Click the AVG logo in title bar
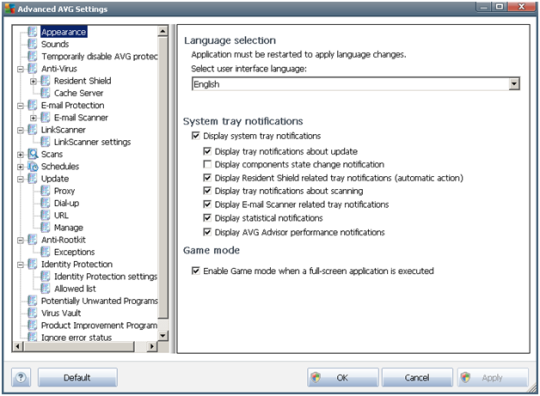 pyautogui.click(x=10, y=9)
